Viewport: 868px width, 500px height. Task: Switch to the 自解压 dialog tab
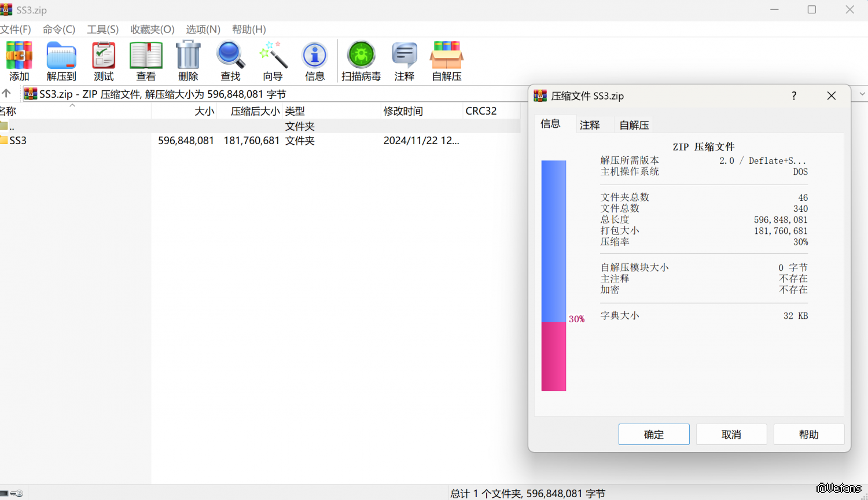pyautogui.click(x=634, y=125)
